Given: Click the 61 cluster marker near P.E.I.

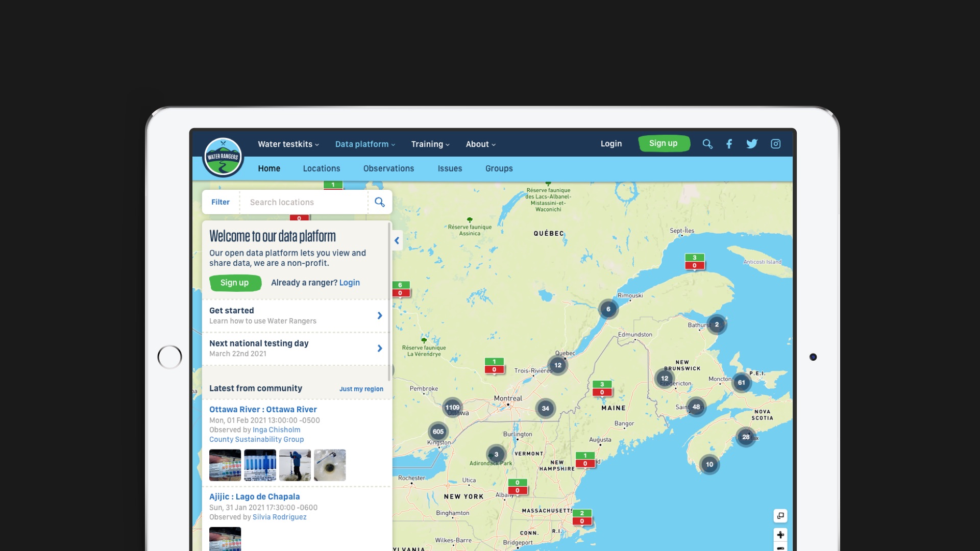Looking at the screenshot, I should [x=742, y=383].
